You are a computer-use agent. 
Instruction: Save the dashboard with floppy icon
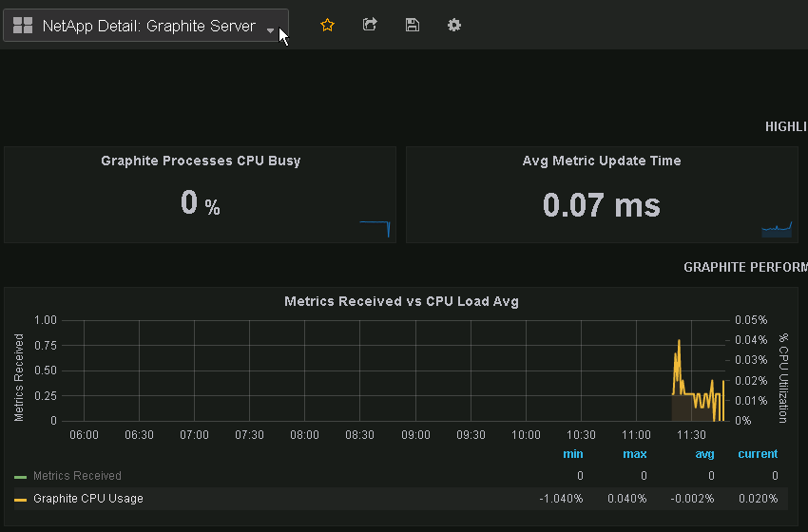tap(412, 26)
